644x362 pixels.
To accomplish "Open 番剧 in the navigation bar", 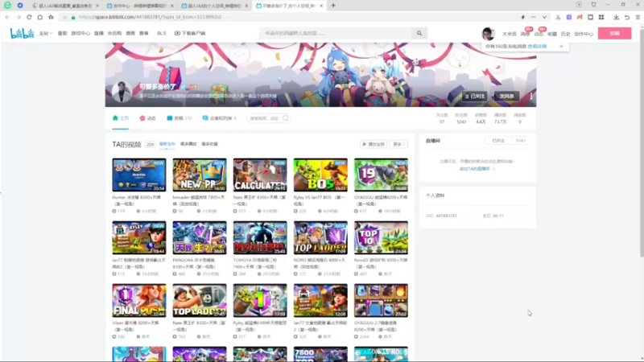I will point(62,33).
